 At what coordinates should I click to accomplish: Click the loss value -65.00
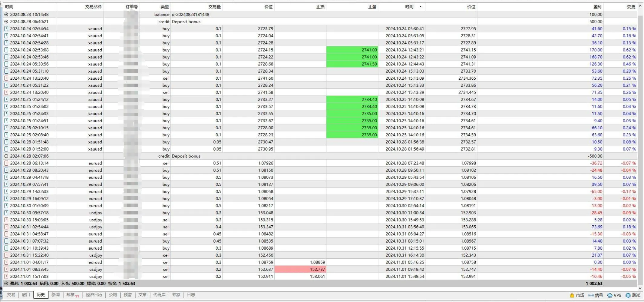(x=596, y=191)
